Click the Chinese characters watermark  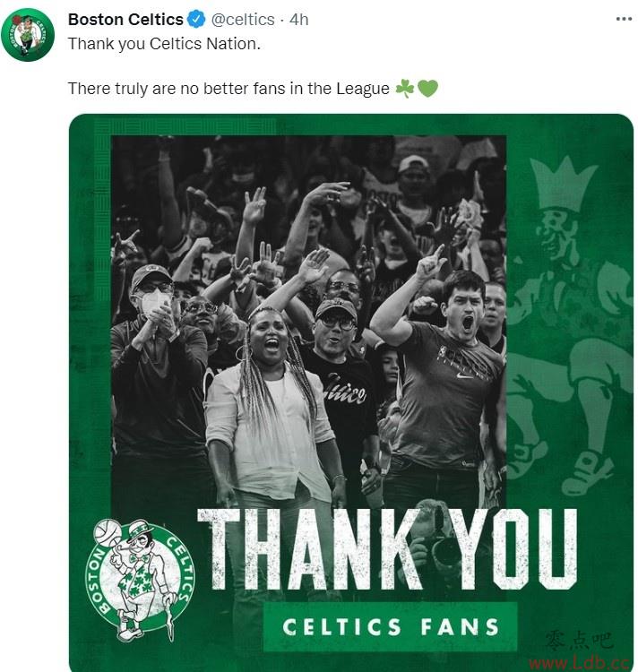click(579, 641)
